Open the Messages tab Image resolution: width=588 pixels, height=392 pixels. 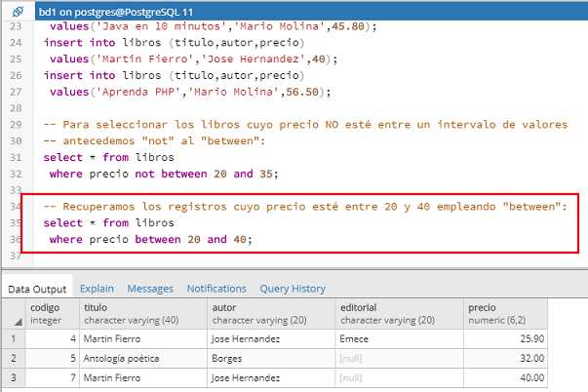[x=150, y=289]
